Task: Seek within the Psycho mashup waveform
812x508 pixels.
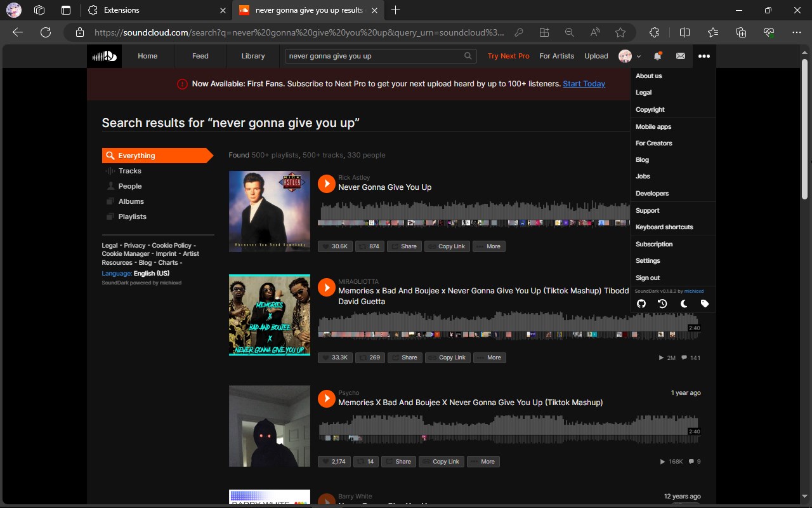Action: (x=509, y=429)
